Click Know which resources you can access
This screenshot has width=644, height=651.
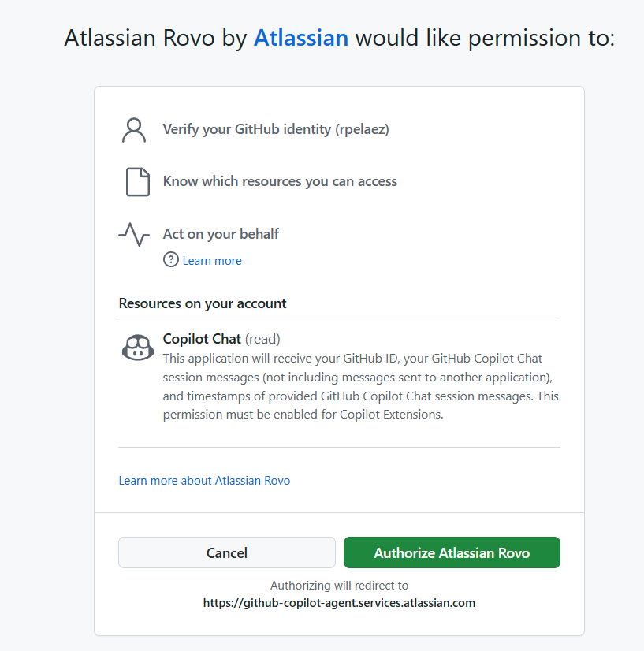(280, 181)
